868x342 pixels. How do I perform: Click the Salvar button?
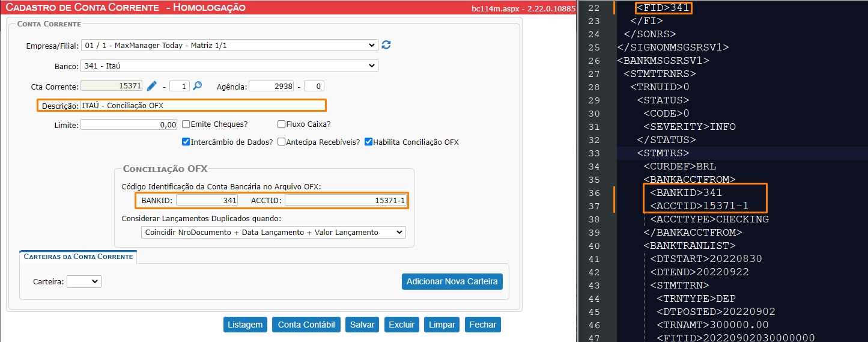click(362, 325)
